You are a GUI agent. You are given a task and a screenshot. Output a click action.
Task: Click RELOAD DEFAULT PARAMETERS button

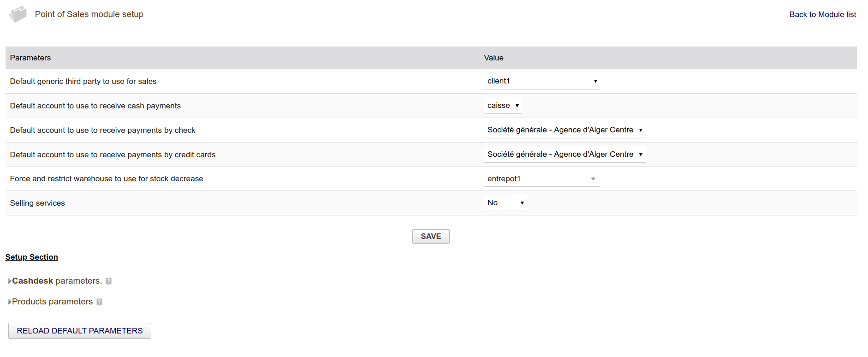pyautogui.click(x=80, y=331)
